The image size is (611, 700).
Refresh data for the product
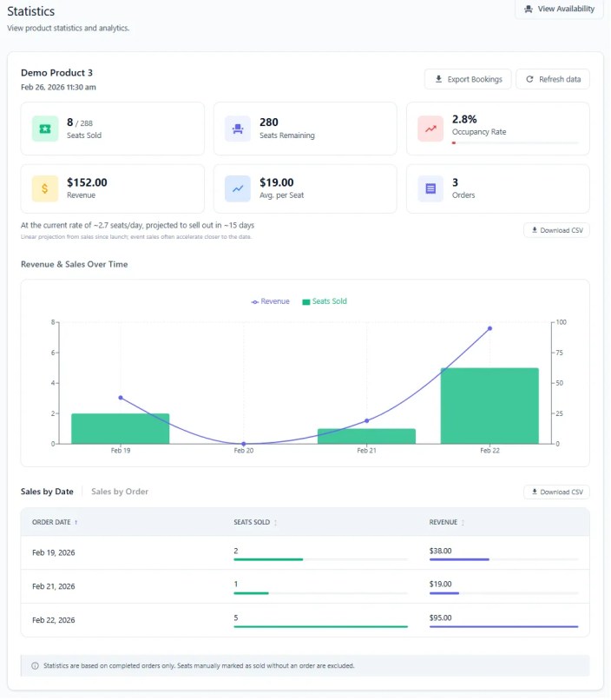pyautogui.click(x=553, y=79)
